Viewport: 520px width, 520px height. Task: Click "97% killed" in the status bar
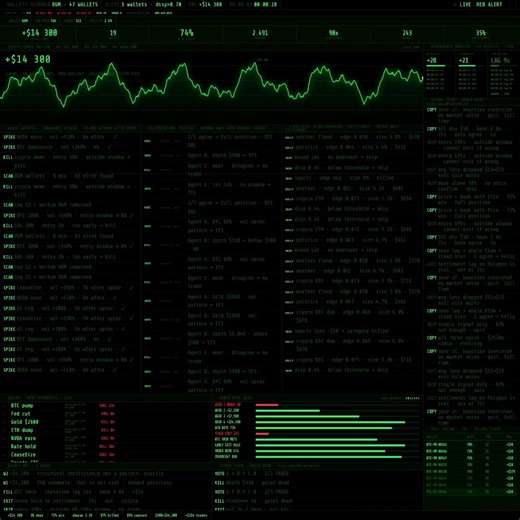coord(110,515)
